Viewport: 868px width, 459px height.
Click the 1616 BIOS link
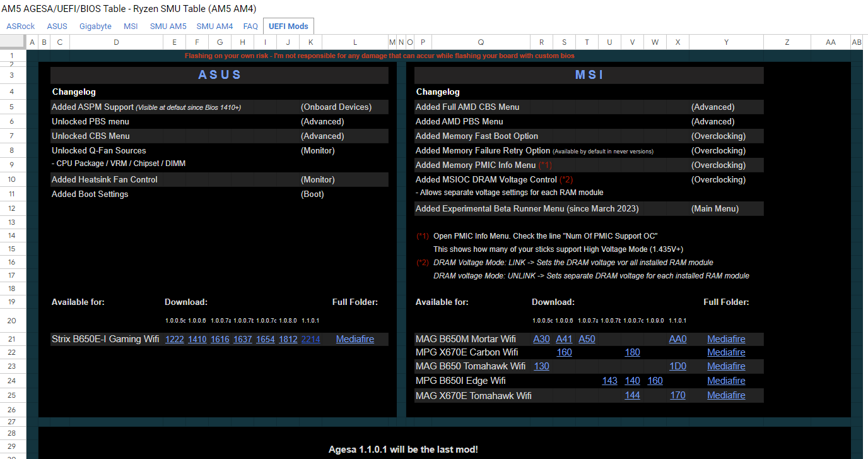pos(220,339)
